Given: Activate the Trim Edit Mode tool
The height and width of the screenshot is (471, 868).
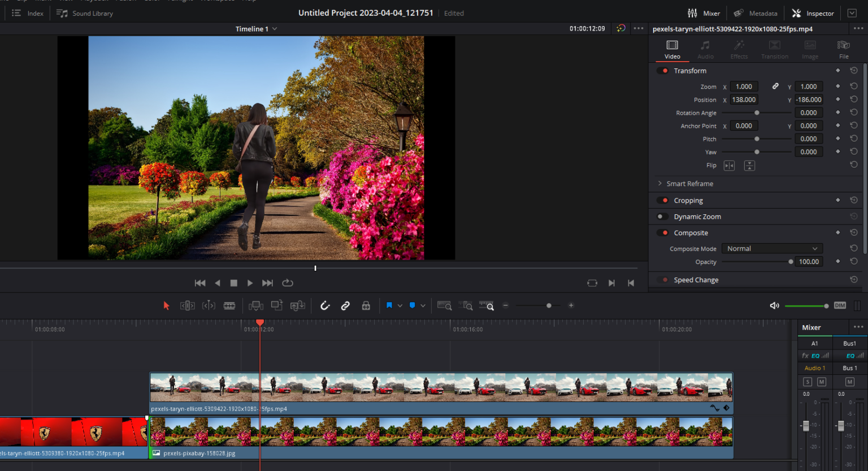Looking at the screenshot, I should pos(187,305).
